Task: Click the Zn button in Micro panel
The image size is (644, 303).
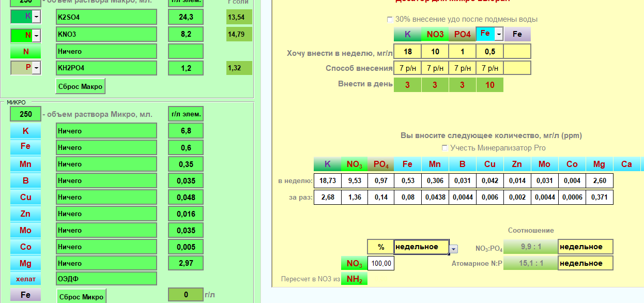Action: click(25, 214)
